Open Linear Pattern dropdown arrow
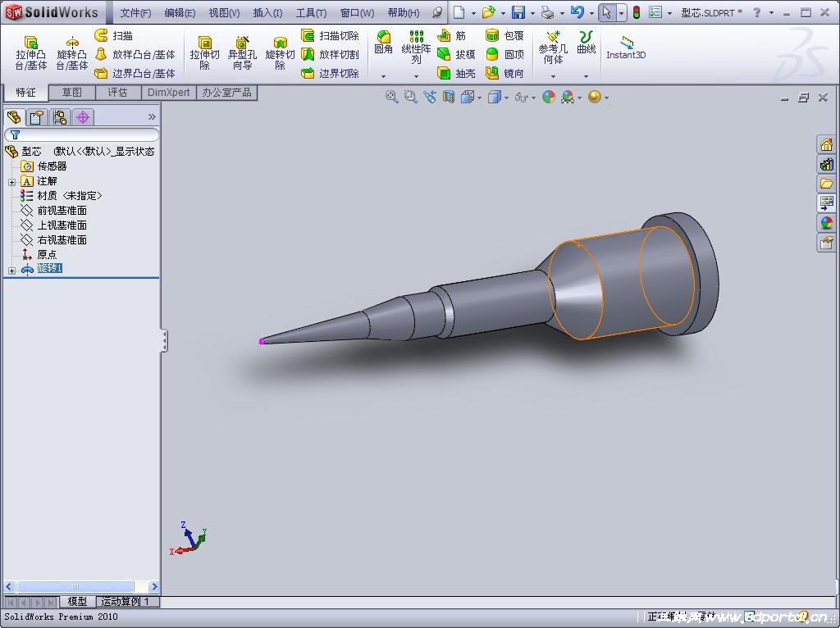This screenshot has height=628, width=840. pyautogui.click(x=416, y=76)
